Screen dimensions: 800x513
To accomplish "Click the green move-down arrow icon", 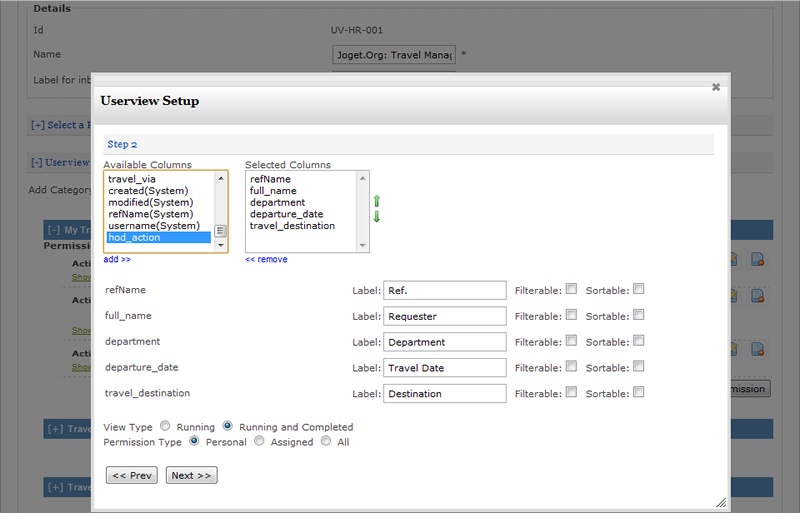I will coord(377,217).
